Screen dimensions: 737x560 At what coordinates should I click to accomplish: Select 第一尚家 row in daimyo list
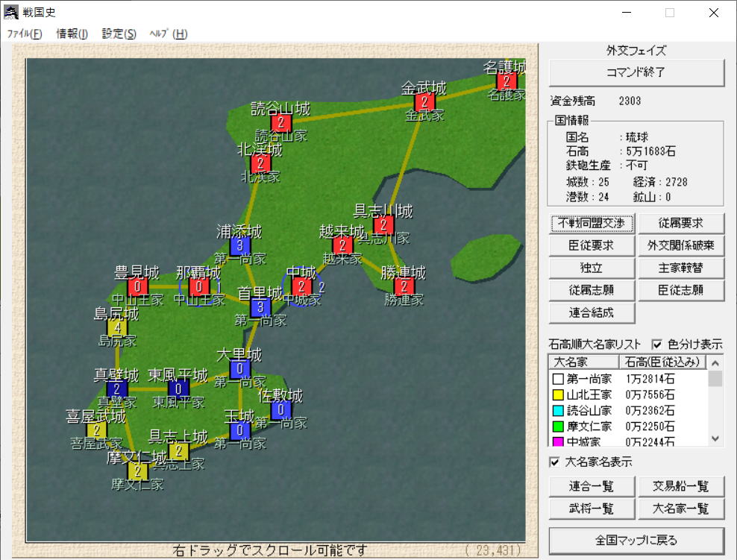[x=589, y=379]
